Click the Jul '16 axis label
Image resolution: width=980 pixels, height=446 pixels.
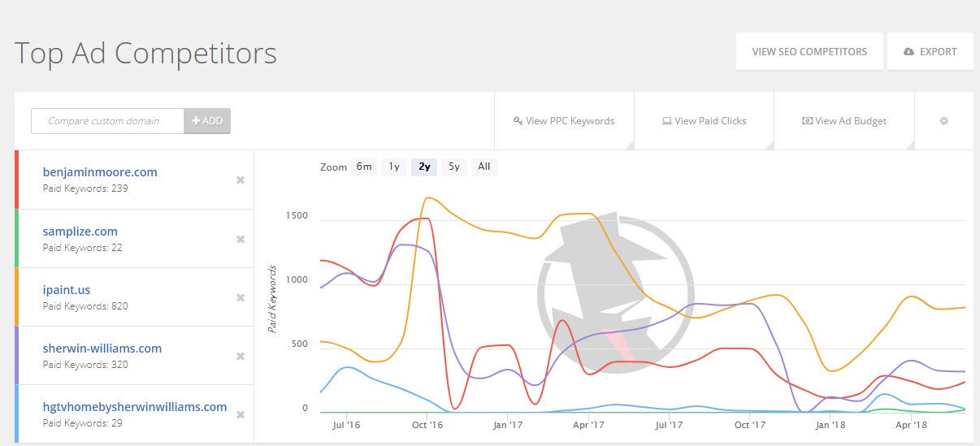[x=347, y=424]
